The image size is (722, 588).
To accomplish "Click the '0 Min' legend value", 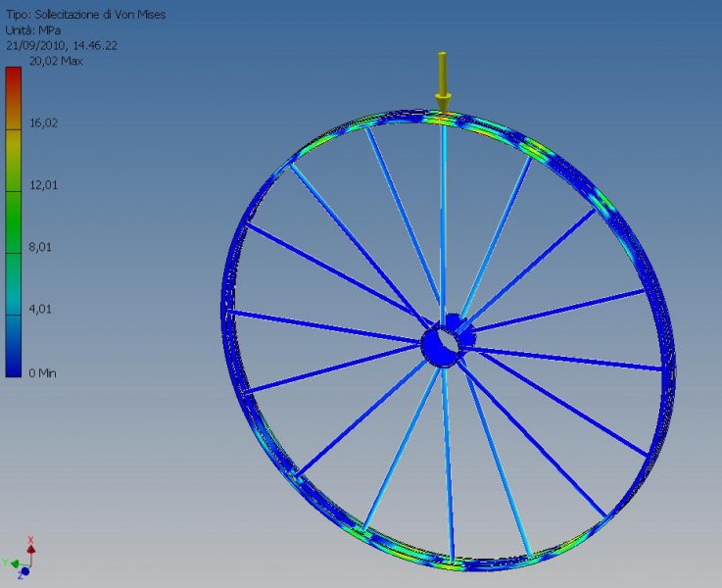I will [x=42, y=373].
